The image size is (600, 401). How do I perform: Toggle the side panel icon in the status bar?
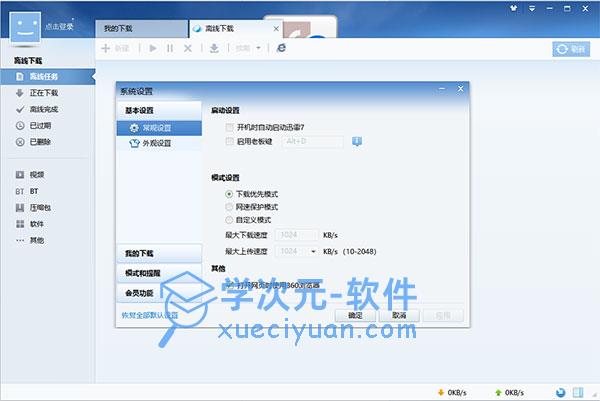coord(578,392)
